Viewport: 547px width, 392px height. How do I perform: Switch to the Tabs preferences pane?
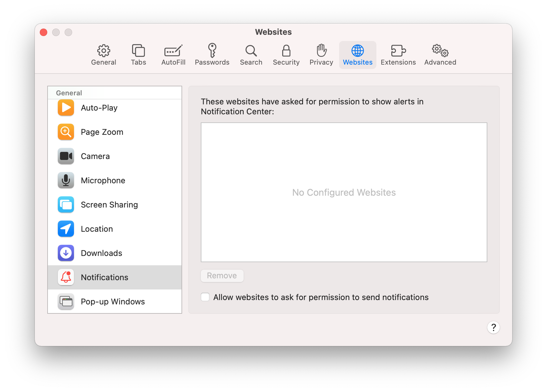tap(138, 55)
